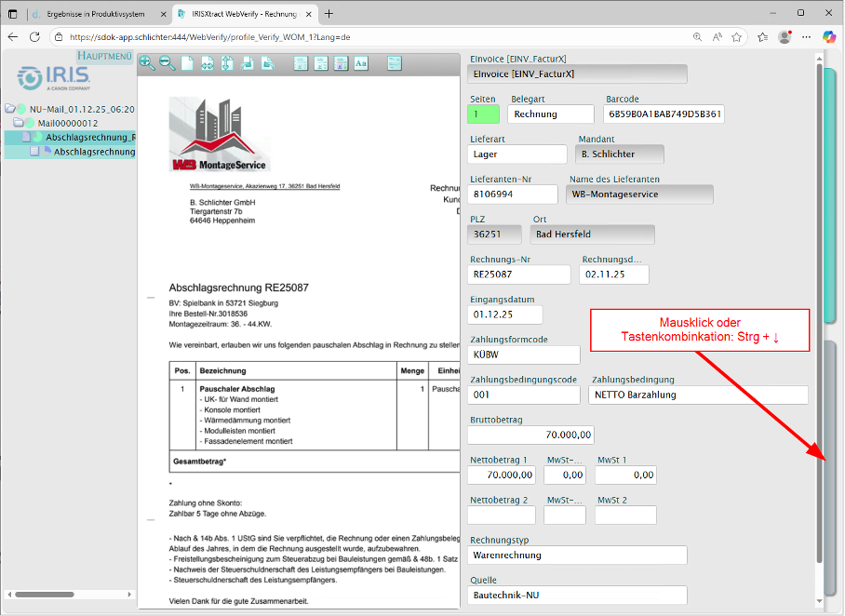Click Belegart field showing Rechnung
Image resolution: width=845 pixels, height=616 pixels.
[551, 114]
